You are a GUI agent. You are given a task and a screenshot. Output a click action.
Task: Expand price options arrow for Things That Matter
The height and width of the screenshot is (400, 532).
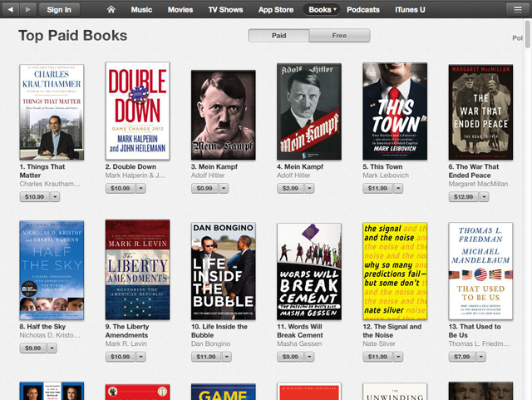tap(55, 197)
